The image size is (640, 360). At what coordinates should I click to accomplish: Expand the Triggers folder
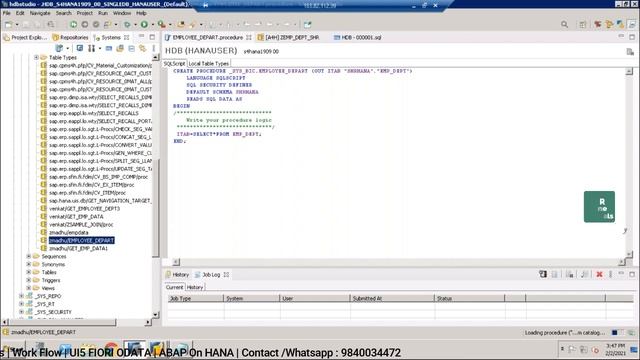click(x=29, y=280)
